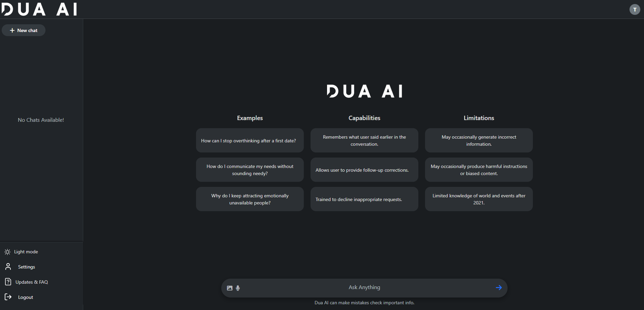Click the microphone voice input icon
The width and height of the screenshot is (644, 310).
pyautogui.click(x=238, y=288)
